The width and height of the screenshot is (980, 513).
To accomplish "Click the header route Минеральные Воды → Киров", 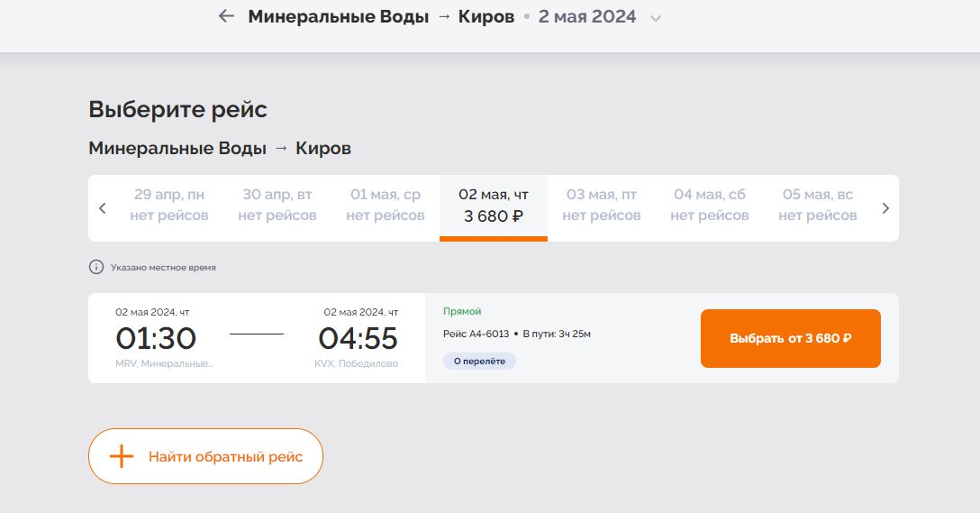I will pos(381,16).
